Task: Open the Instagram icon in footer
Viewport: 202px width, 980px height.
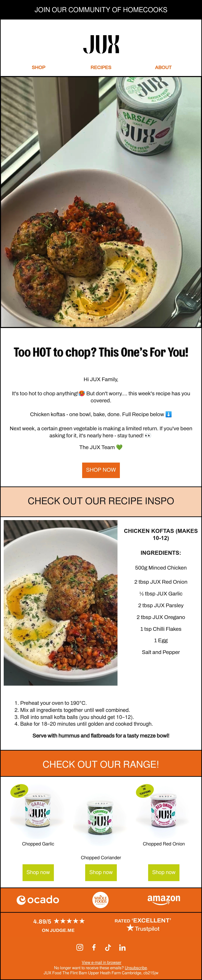Action: (x=80, y=947)
